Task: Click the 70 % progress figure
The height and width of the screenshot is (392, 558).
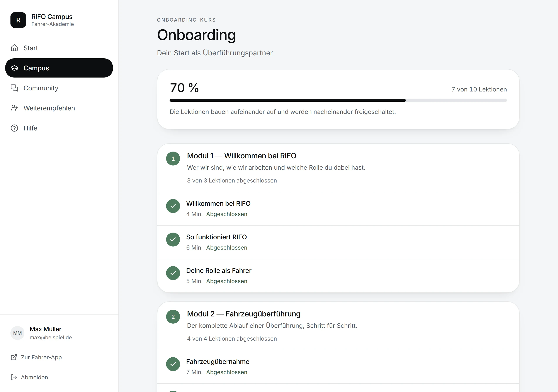Action: [x=184, y=88]
